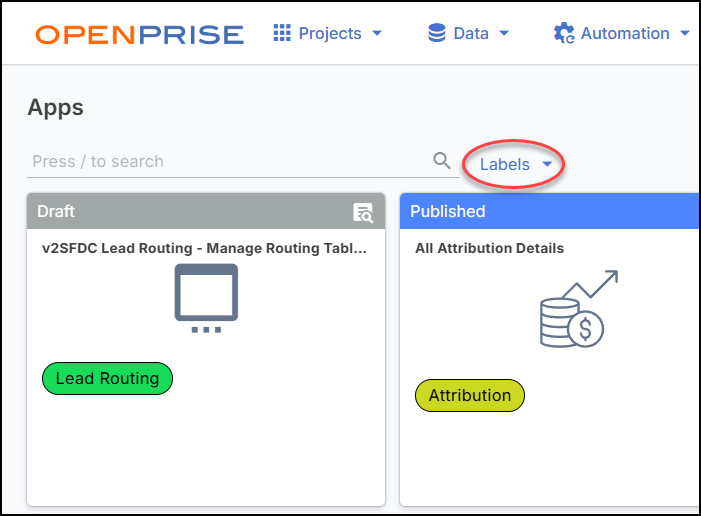Open the Automation menu label
The height and width of the screenshot is (516, 701).
click(625, 33)
